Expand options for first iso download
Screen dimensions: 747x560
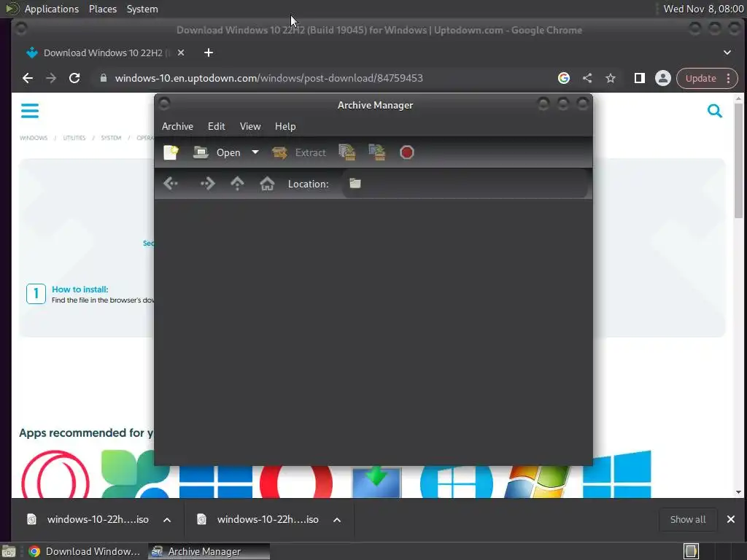167,519
